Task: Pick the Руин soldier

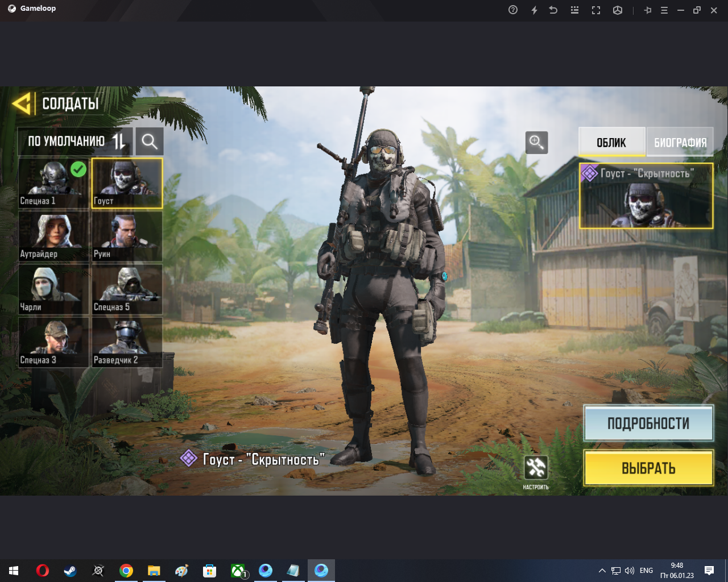Action: click(x=127, y=236)
